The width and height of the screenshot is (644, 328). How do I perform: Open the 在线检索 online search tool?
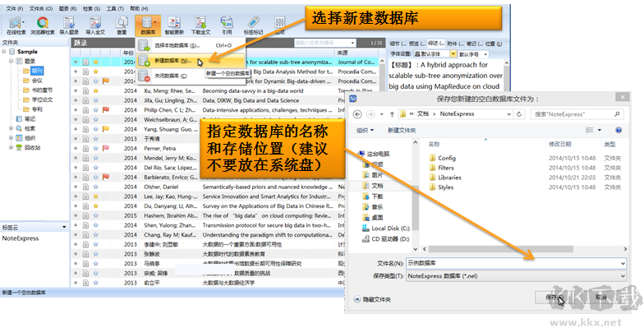(16, 25)
